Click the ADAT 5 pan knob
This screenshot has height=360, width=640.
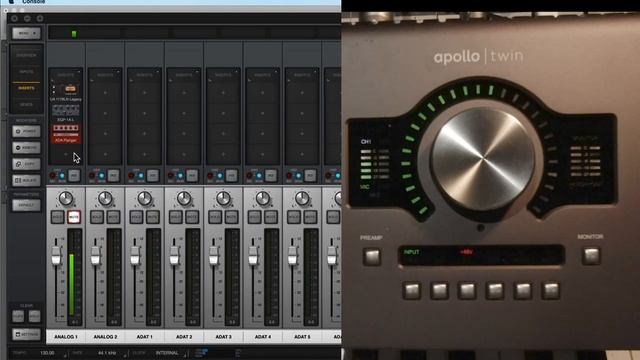coord(302,199)
